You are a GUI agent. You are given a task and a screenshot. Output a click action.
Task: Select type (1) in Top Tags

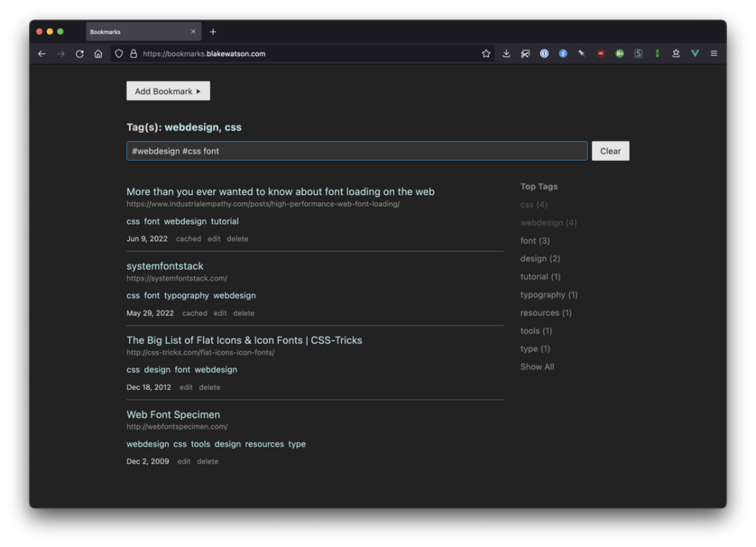(535, 348)
